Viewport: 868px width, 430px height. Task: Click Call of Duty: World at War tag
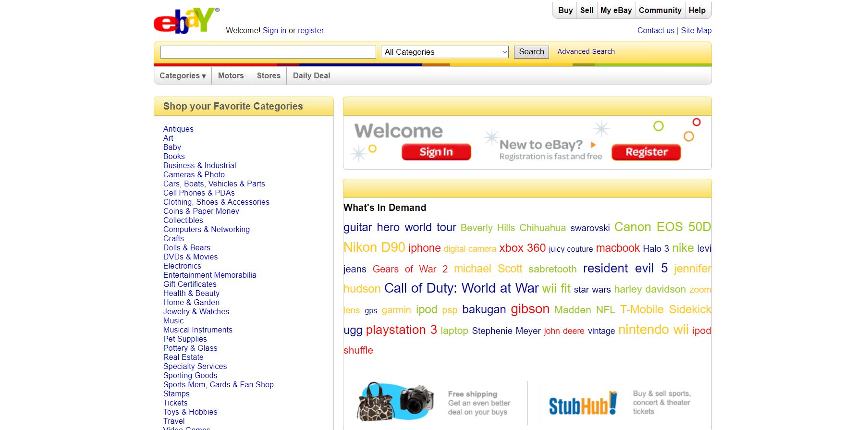(x=462, y=288)
